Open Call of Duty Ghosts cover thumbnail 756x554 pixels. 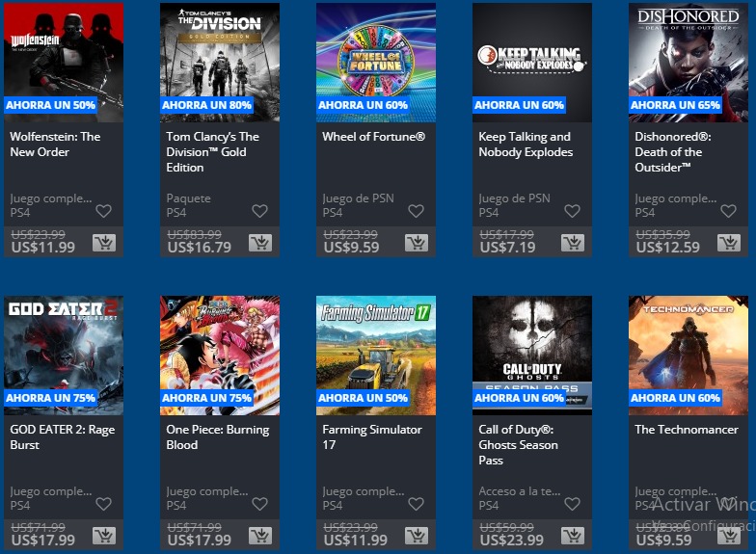[532, 356]
